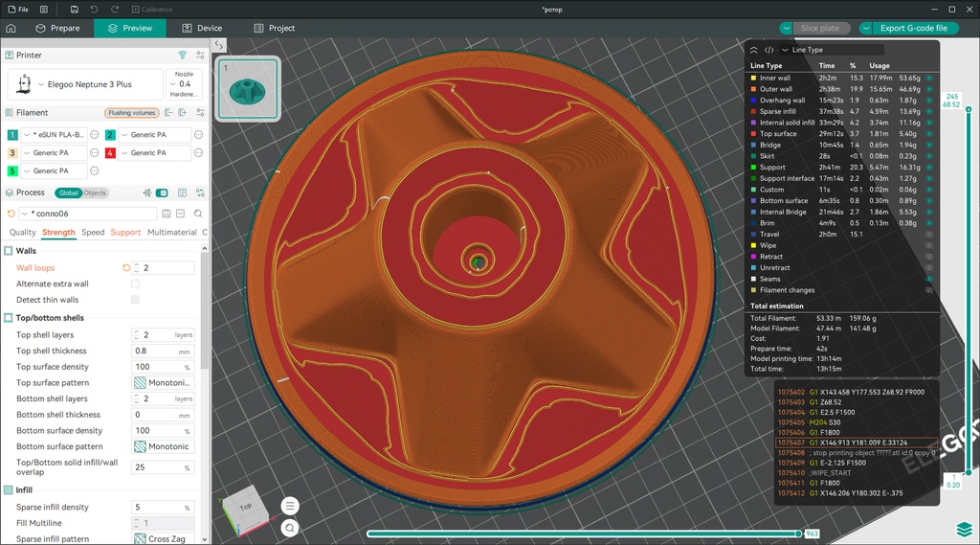
Task: Click the Flushing volumes button
Action: 132,113
